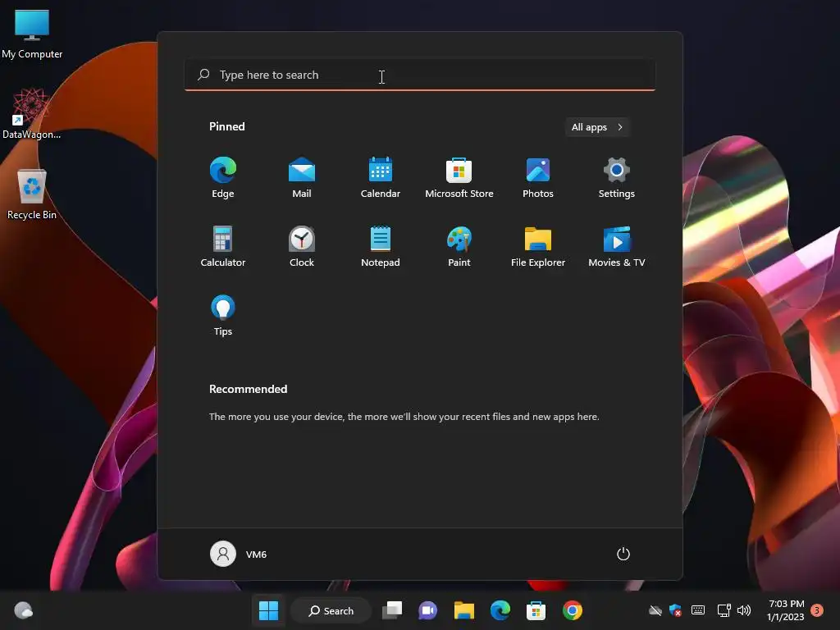The width and height of the screenshot is (840, 630).
Task: Click the Recommended section heading
Action: (248, 389)
